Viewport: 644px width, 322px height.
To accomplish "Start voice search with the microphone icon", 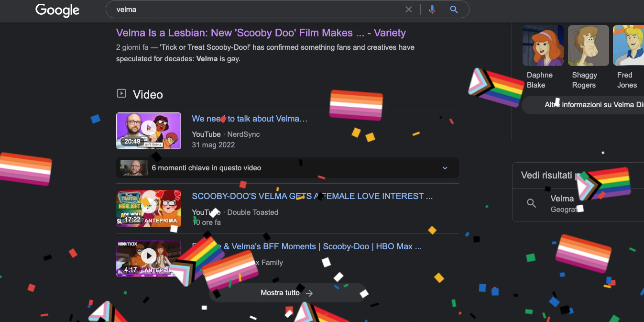I will coord(432,10).
